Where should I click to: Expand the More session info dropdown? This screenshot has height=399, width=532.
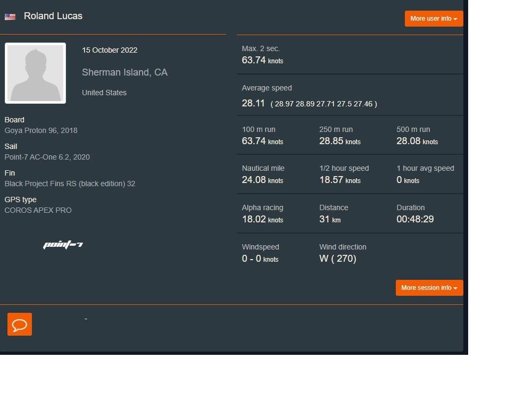point(429,288)
